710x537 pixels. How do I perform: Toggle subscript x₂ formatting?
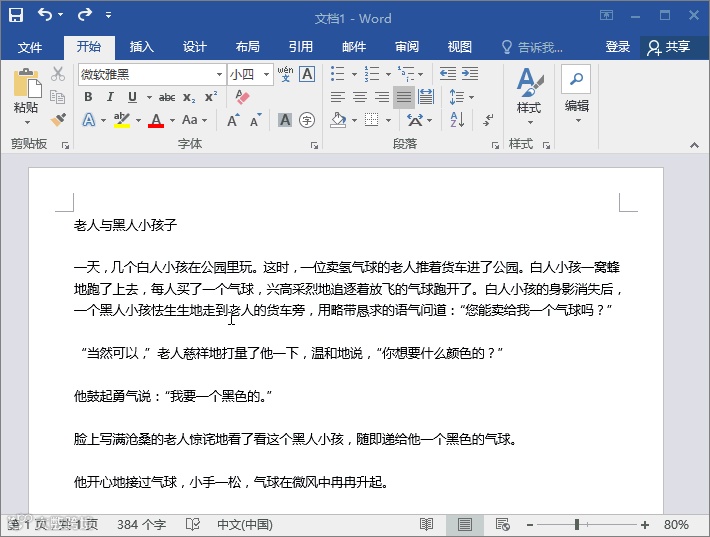(189, 97)
